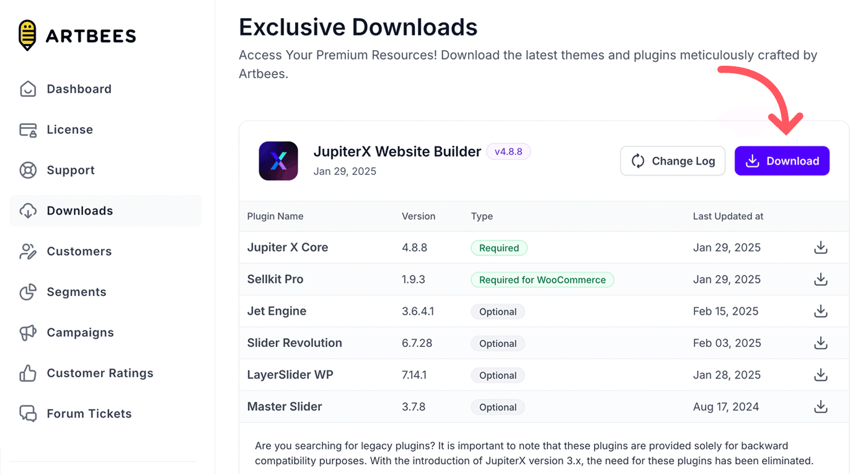Click the Optional badge in Master Slider row

coord(498,407)
